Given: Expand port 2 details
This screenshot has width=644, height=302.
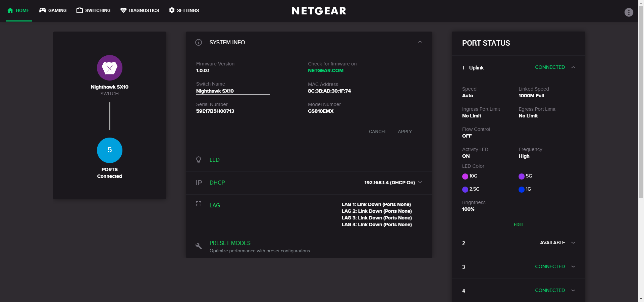Looking at the screenshot, I should 573,243.
